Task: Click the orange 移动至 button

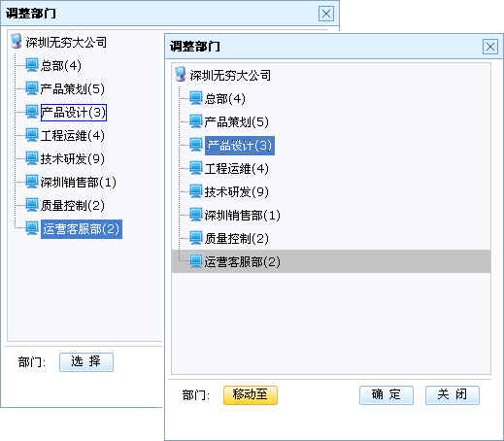Action: 251,395
